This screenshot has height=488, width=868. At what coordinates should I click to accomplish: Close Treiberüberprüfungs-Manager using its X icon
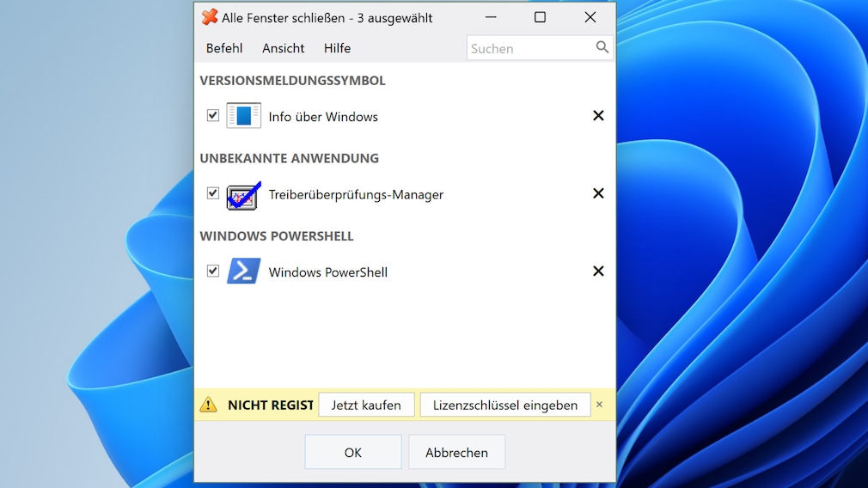(x=598, y=193)
